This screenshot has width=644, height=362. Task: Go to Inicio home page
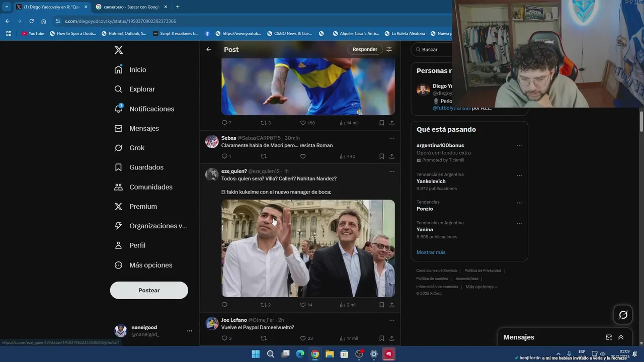tap(131, 70)
